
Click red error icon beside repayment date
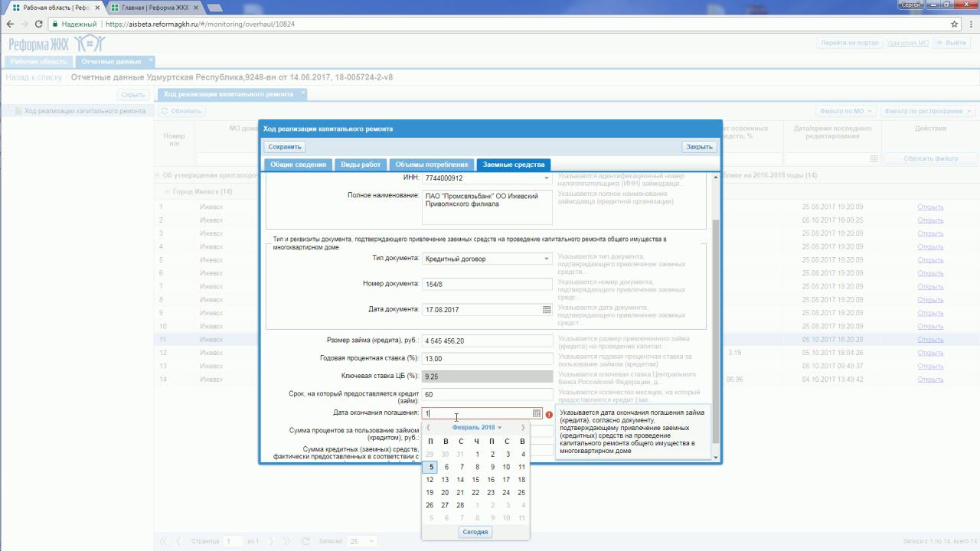[x=549, y=414]
